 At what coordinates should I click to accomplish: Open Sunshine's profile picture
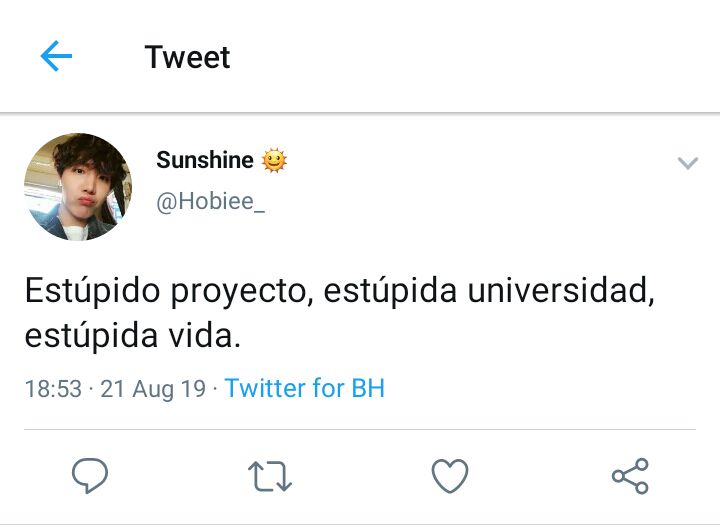click(x=78, y=187)
